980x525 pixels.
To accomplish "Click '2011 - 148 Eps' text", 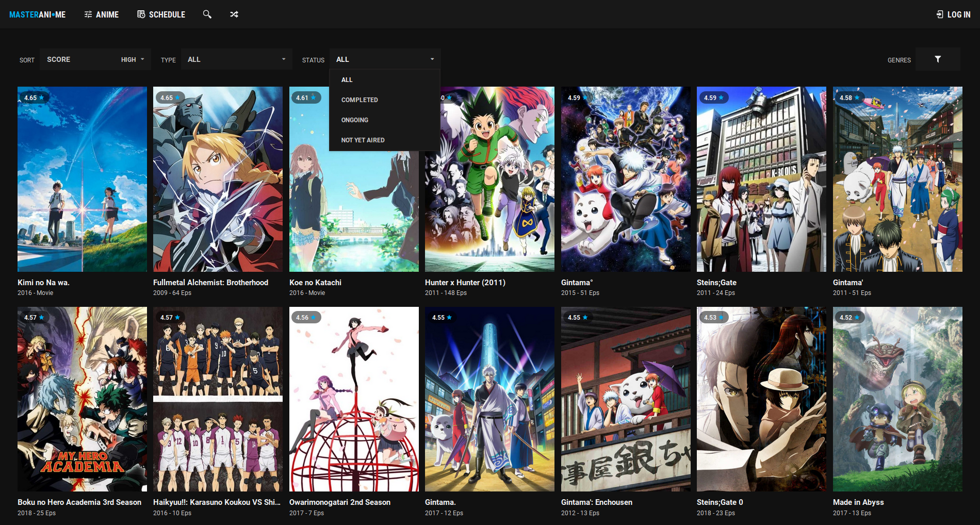I will 446,293.
